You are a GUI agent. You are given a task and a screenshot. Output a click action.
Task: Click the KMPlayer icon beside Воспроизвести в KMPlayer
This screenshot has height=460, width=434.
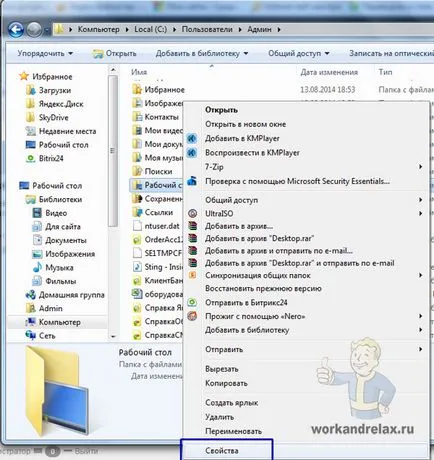(192, 153)
